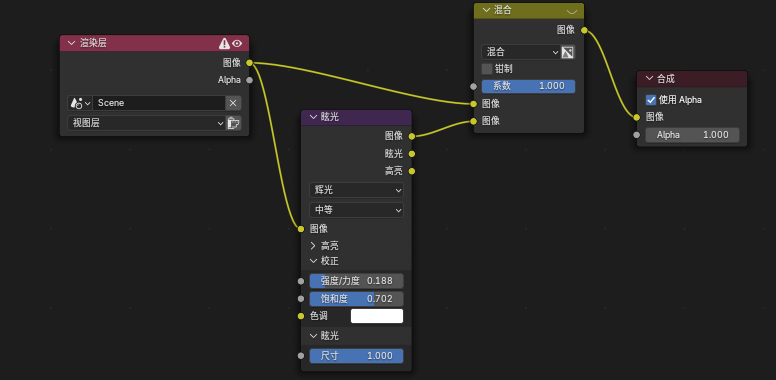Collapse the 眩光 node header chevron
Viewport: 776px width, 380px height.
click(313, 117)
